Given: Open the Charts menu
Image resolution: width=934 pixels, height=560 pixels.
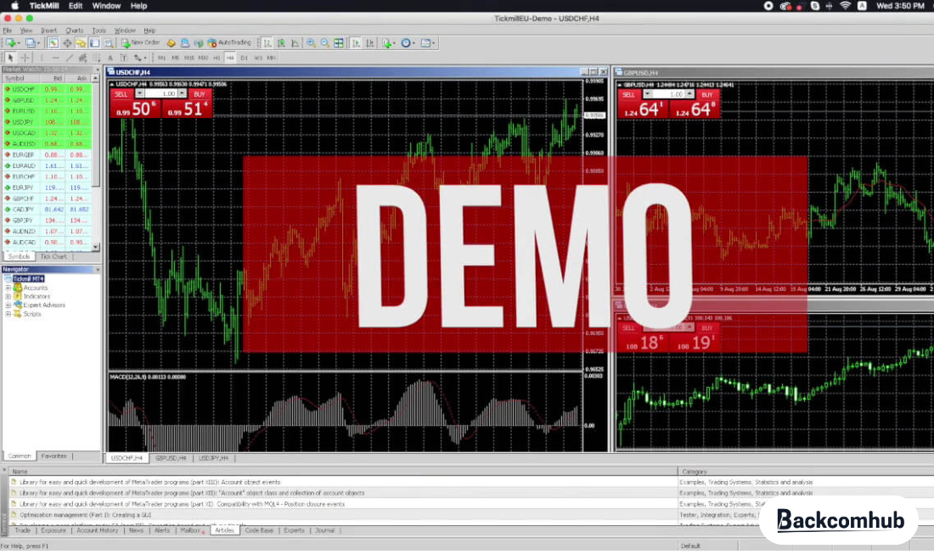Looking at the screenshot, I should 75,31.
